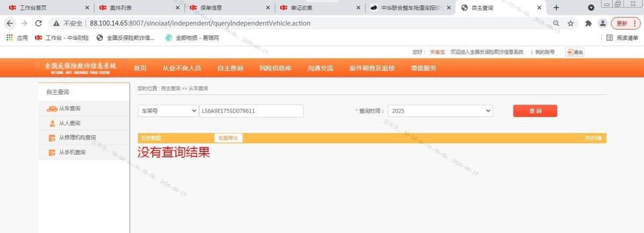The width and height of the screenshot is (644, 233).
Task: Click the back navigation arrow
Action: pyautogui.click(x=10, y=24)
